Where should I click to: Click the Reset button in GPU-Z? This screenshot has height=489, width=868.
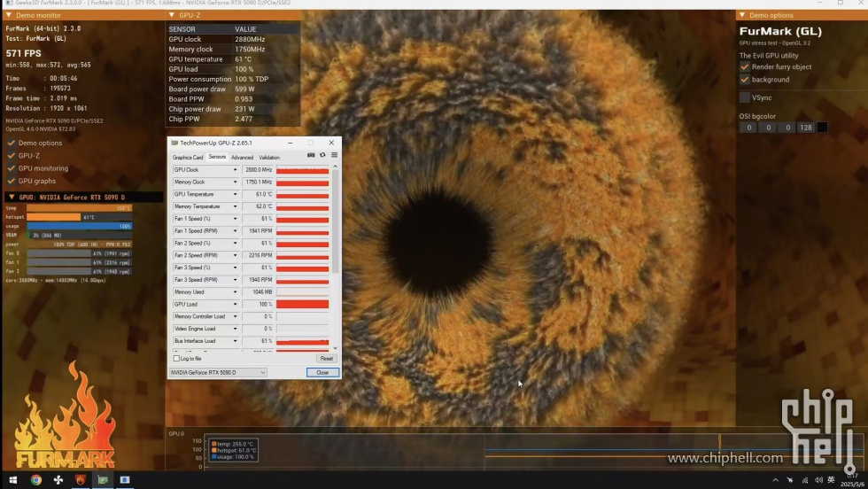(327, 359)
